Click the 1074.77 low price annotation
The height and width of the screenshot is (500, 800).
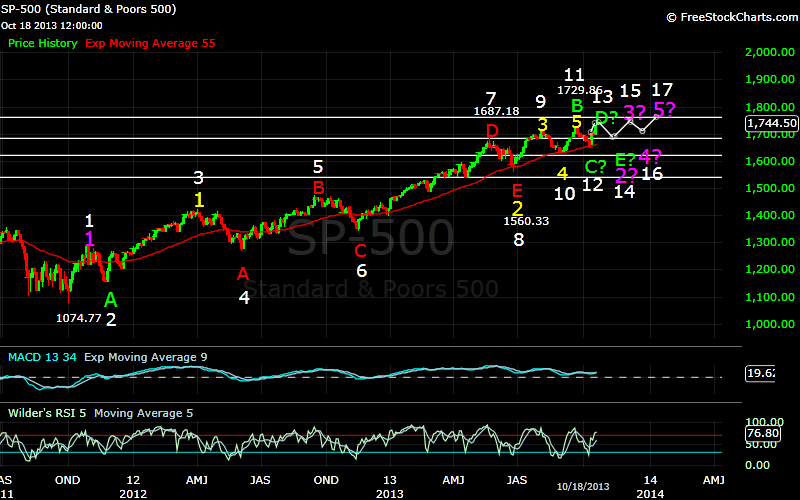click(x=79, y=318)
